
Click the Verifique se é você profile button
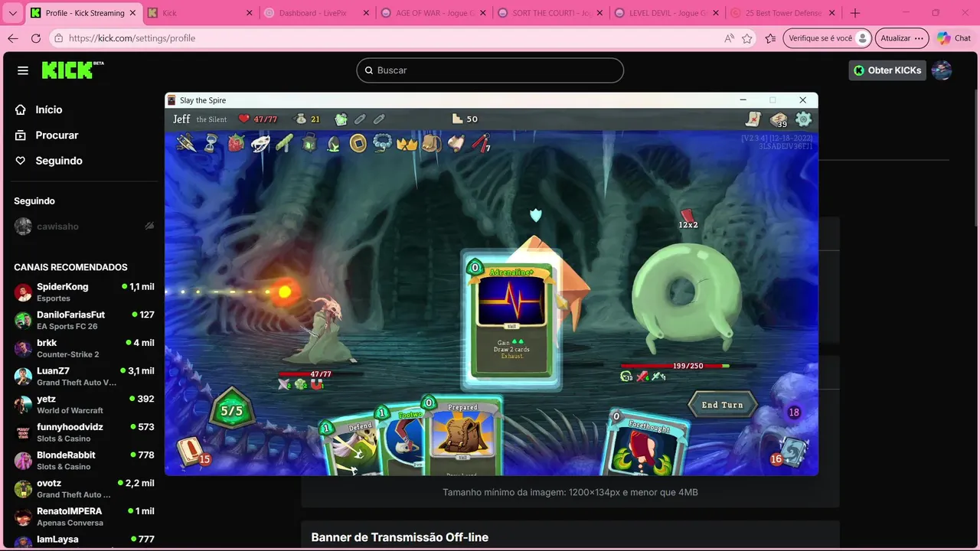(828, 38)
